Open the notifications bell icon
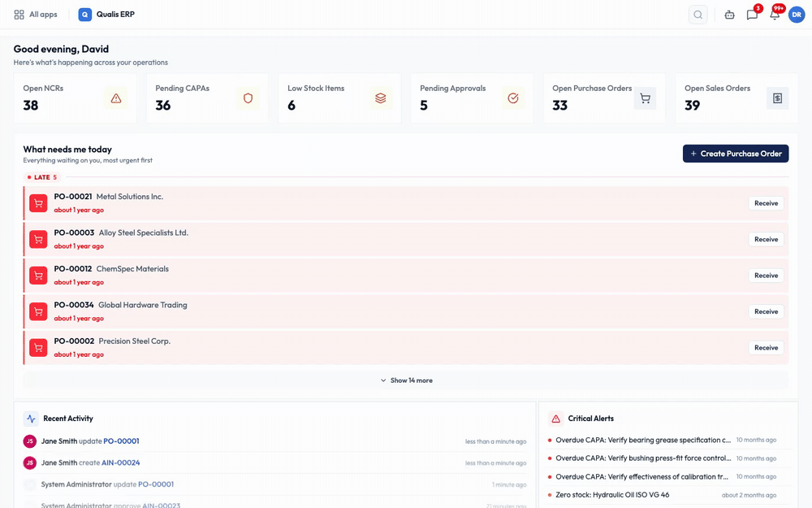The image size is (812, 508). (x=775, y=15)
